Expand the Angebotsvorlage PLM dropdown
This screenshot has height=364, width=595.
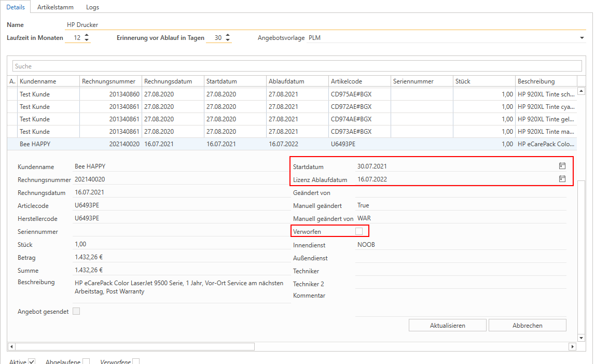click(x=582, y=38)
